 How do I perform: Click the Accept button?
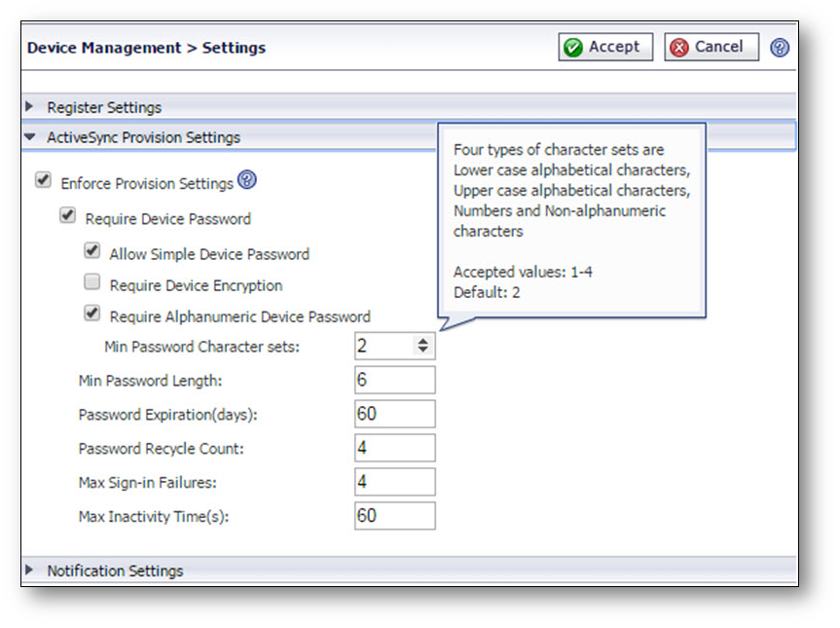pos(604,47)
